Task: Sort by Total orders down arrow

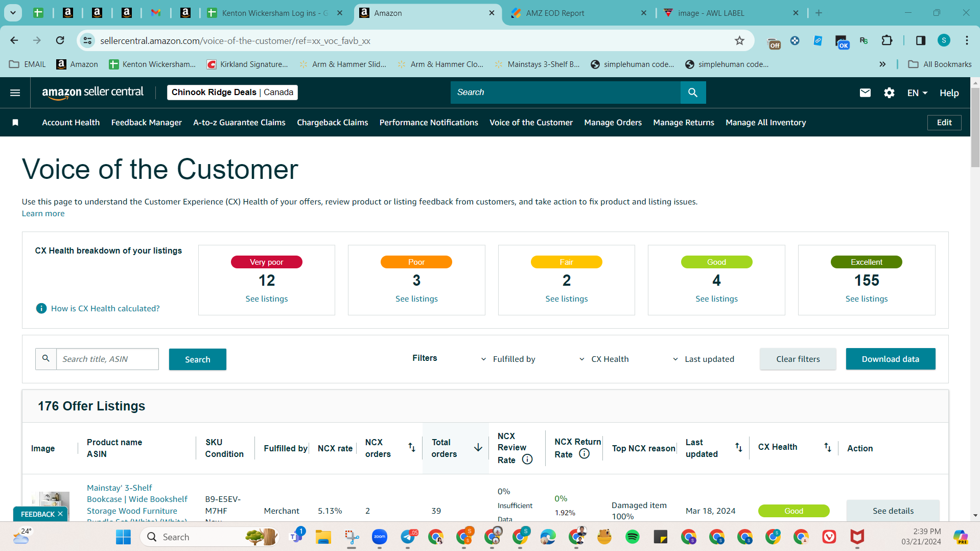Action: pos(478,448)
